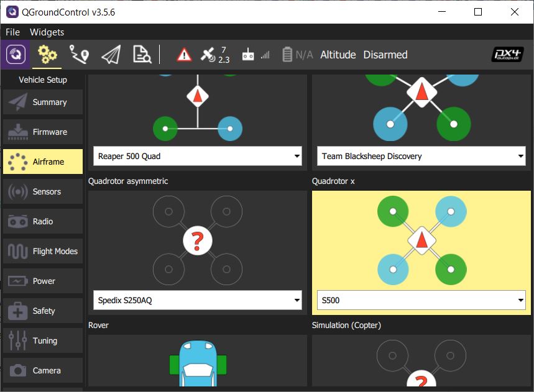Click the Vehicle Setup heading
Screen dimensions: 534x392
(x=43, y=80)
